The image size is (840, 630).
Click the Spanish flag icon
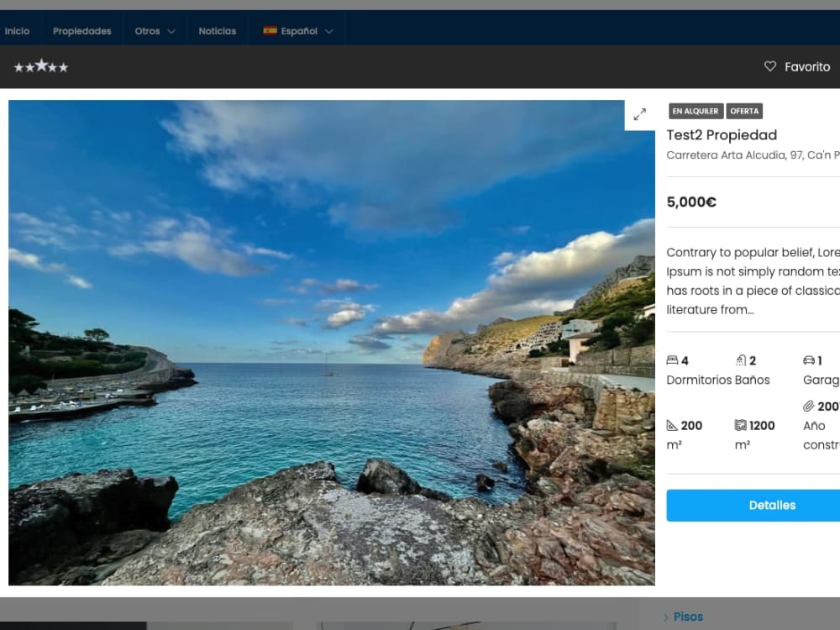[x=270, y=30]
